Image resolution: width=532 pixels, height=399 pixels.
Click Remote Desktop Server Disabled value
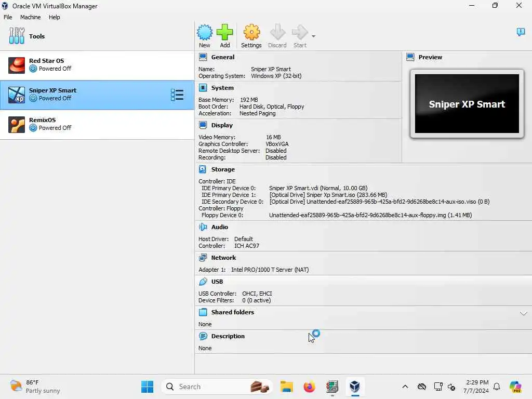point(276,151)
